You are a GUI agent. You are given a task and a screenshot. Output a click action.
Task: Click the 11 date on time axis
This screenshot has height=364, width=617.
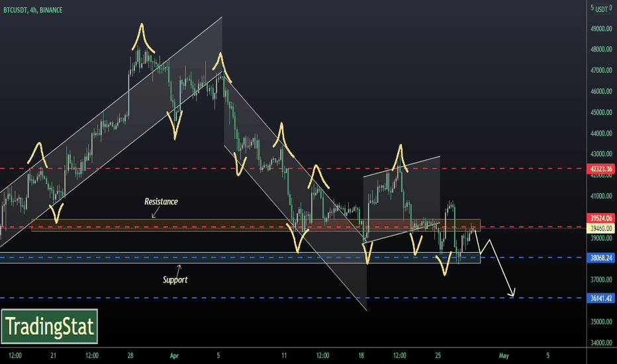coord(284,356)
